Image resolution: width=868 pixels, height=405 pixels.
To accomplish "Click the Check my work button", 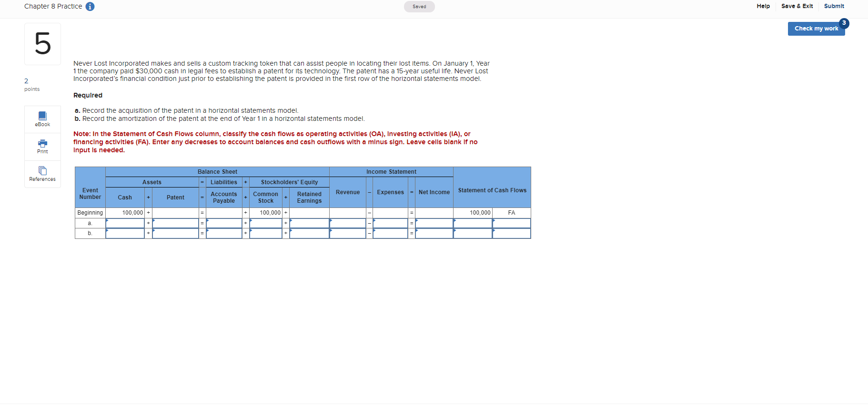I will tap(816, 29).
